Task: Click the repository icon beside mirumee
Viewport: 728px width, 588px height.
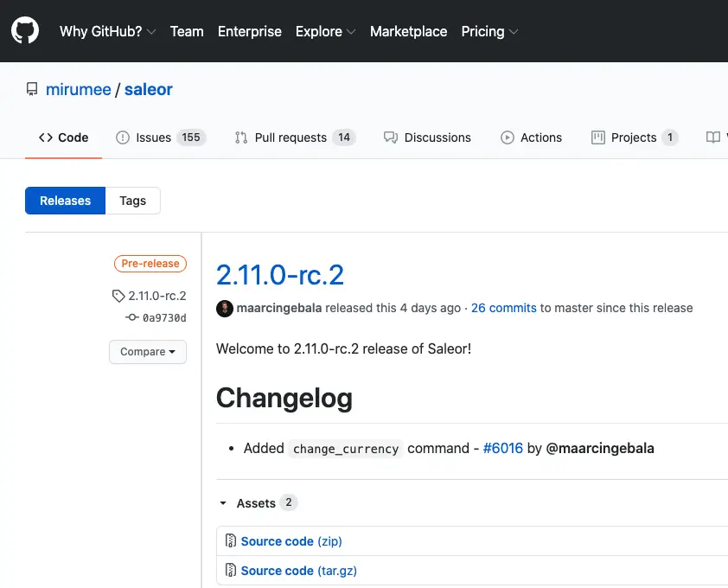Action: (x=32, y=89)
